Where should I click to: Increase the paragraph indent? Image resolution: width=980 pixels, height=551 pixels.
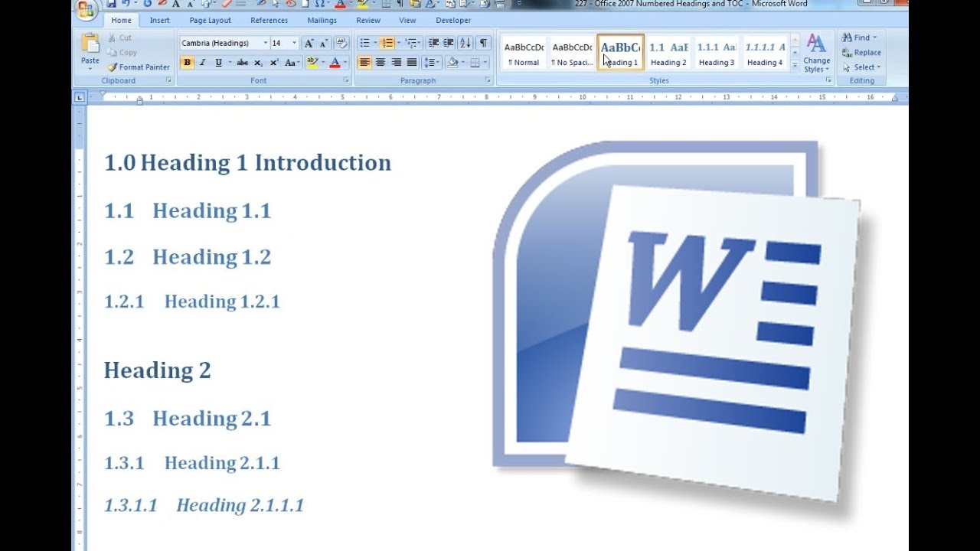click(x=449, y=44)
